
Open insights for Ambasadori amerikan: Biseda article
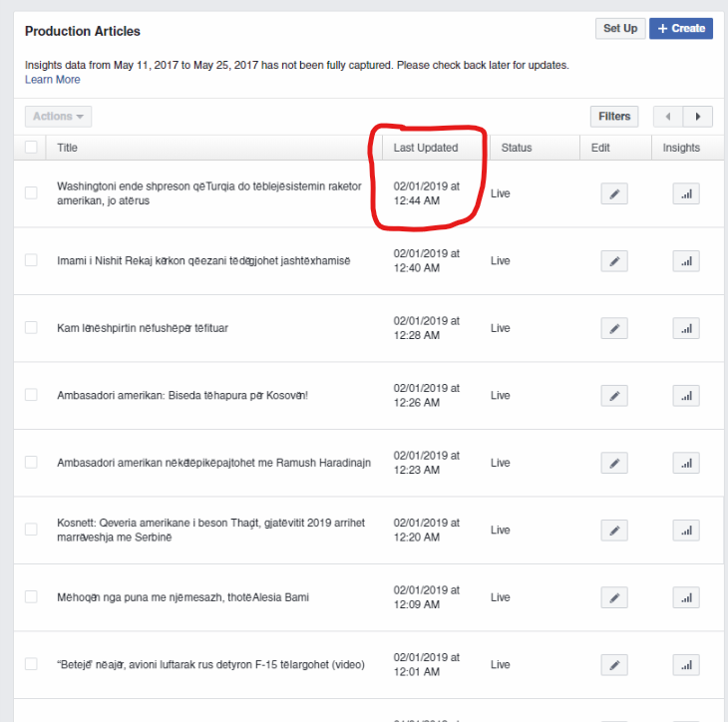click(x=686, y=396)
